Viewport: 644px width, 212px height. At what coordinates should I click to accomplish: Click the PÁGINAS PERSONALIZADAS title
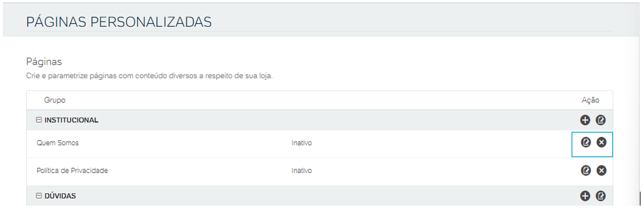coord(119,22)
